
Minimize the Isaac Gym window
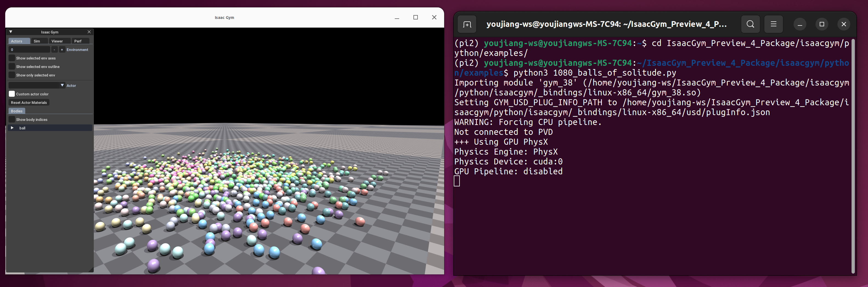click(397, 18)
